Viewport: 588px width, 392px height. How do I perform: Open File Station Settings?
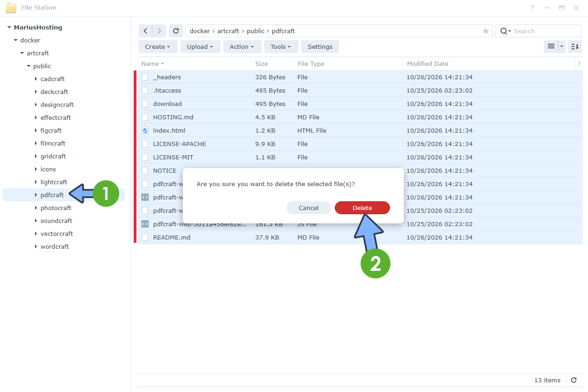tap(320, 47)
